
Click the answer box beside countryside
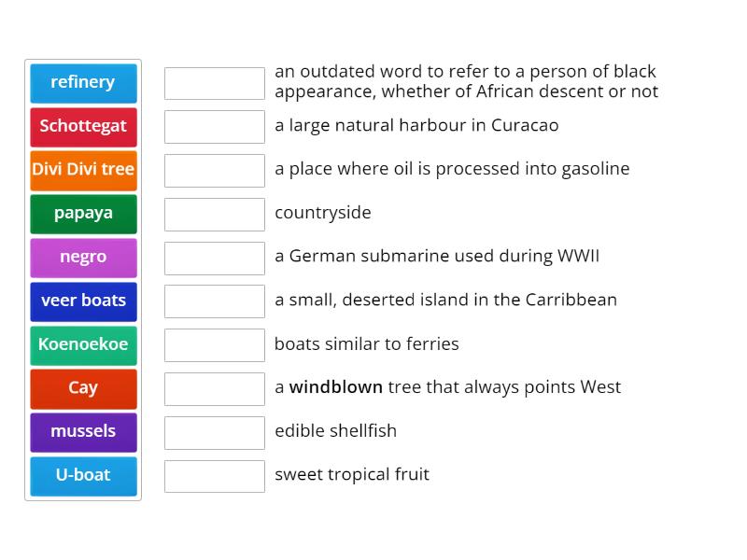point(214,214)
